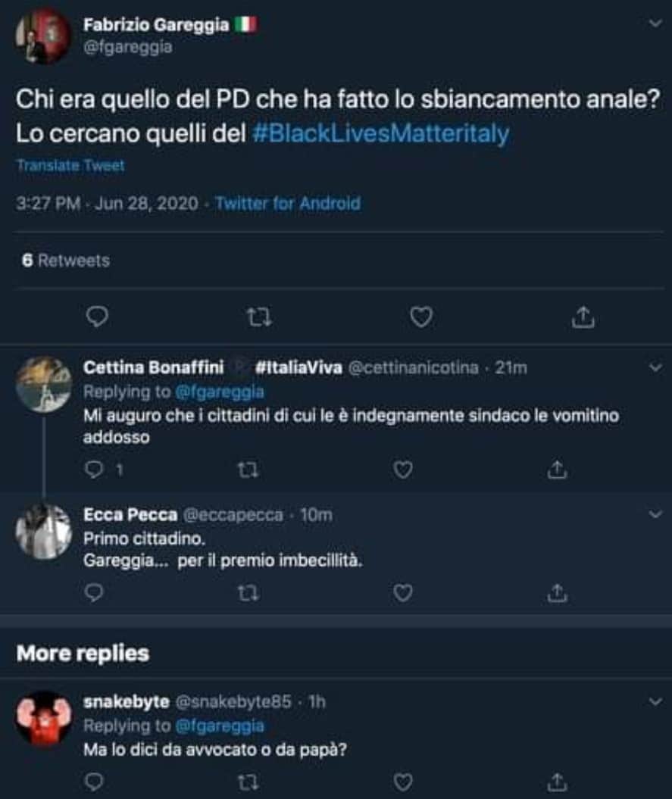Viewport: 672px width, 799px height.
Task: View the 6 Retweets list
Action: tap(66, 261)
